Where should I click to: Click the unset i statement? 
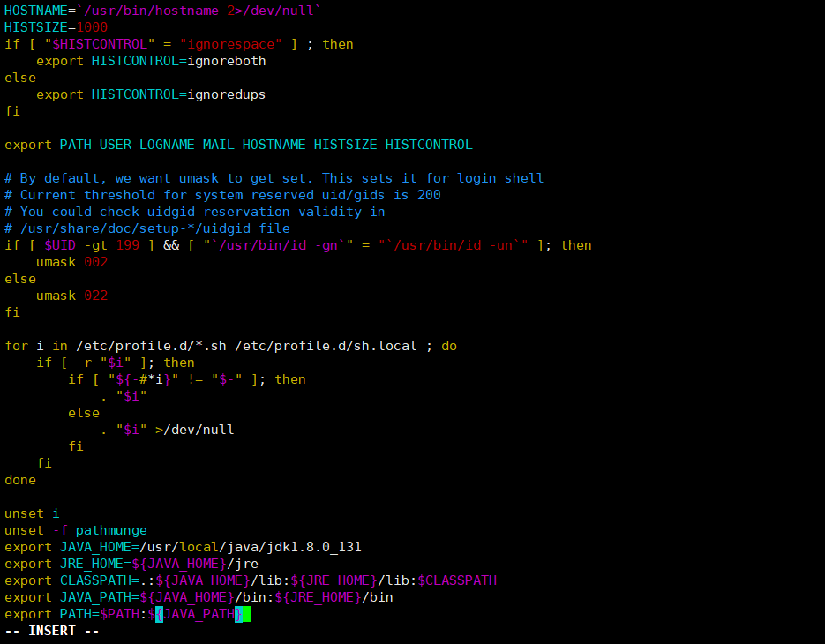coord(31,513)
